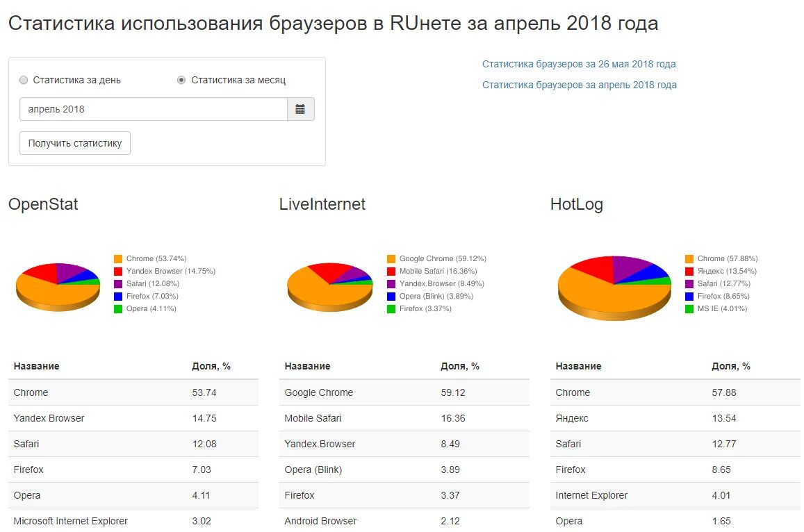Click legend text "MS IE (4.01%)"

click(x=722, y=308)
